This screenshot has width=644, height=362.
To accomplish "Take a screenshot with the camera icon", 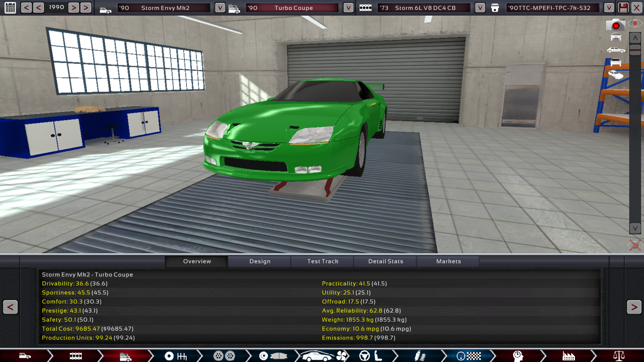I will point(615,25).
